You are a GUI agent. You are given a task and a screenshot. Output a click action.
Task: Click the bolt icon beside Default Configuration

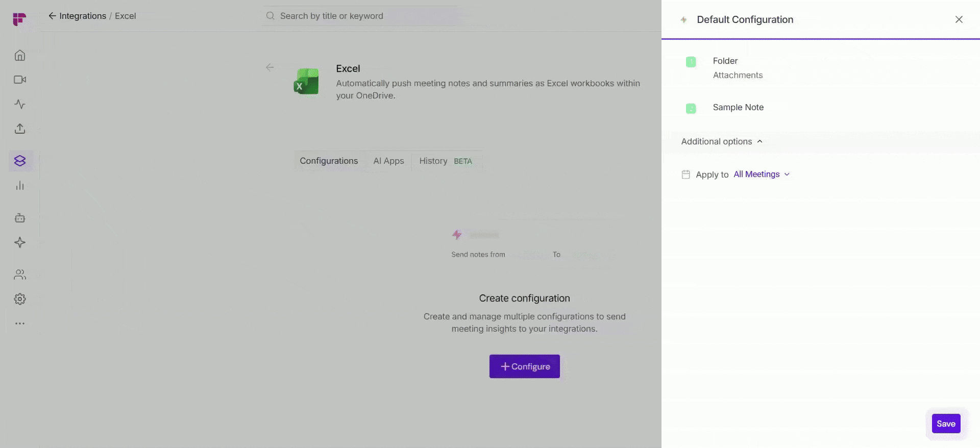pos(683,19)
